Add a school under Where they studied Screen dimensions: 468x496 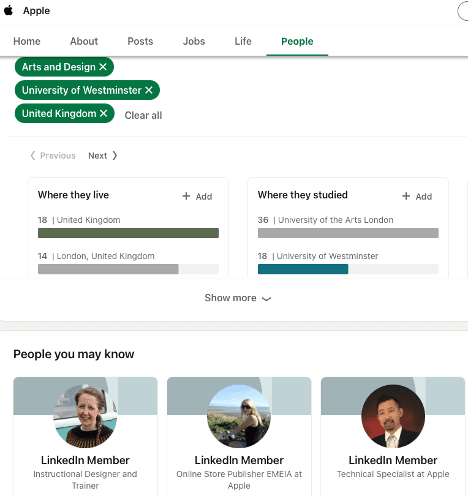coord(417,196)
